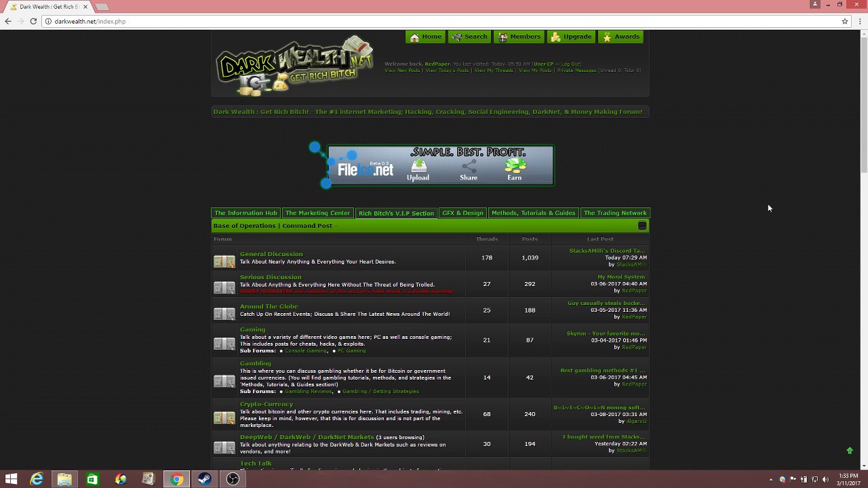Screen dimensions: 868x488
Task: Click the green scroll-to-top arrow
Action: click(850, 451)
